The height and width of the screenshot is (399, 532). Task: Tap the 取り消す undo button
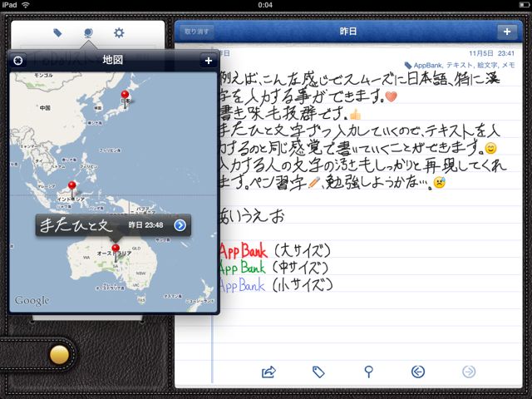click(196, 32)
